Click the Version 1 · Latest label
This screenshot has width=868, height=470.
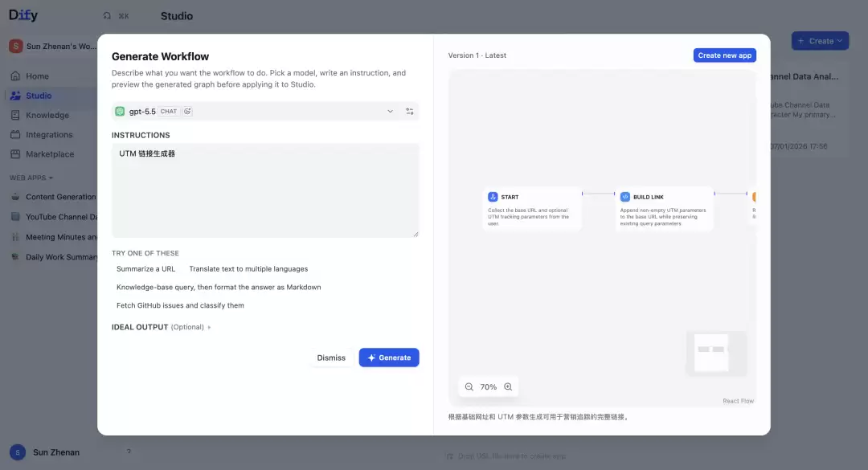click(477, 55)
